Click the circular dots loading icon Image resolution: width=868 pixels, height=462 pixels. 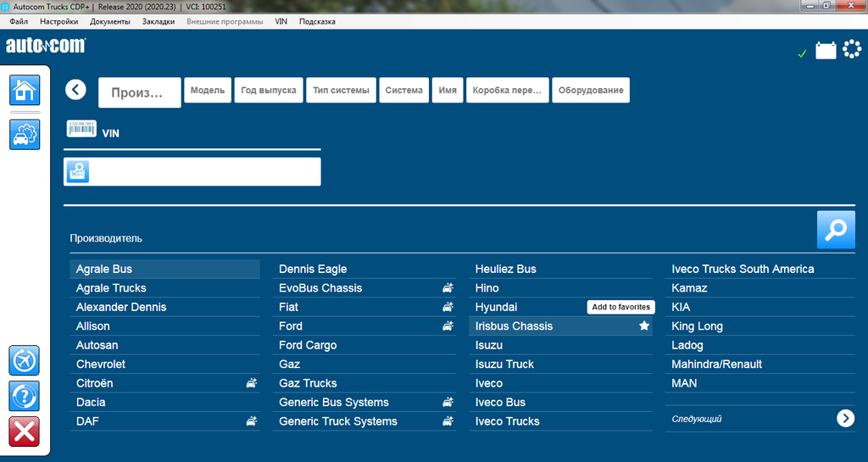pos(852,49)
